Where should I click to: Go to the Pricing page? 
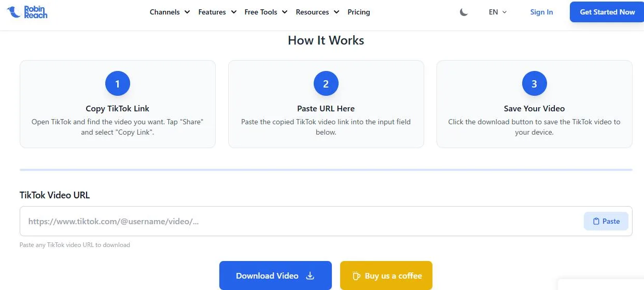(359, 12)
